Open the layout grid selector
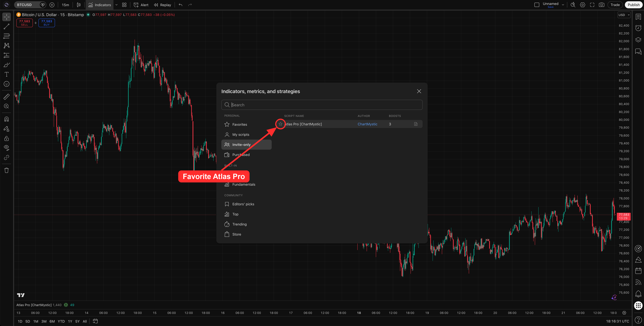Viewport: 644px width, 326px height. click(x=124, y=5)
